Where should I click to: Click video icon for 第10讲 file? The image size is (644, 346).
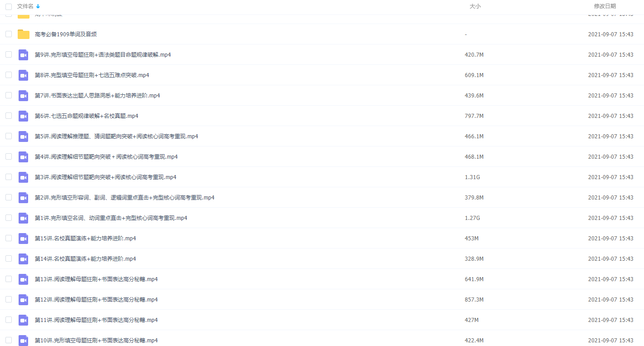pyautogui.click(x=24, y=341)
